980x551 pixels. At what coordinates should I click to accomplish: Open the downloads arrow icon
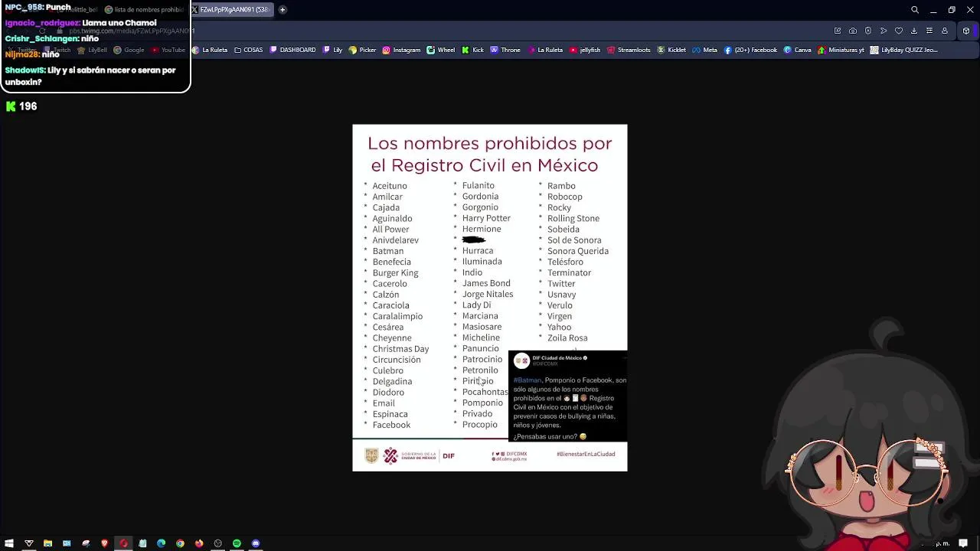(x=914, y=31)
